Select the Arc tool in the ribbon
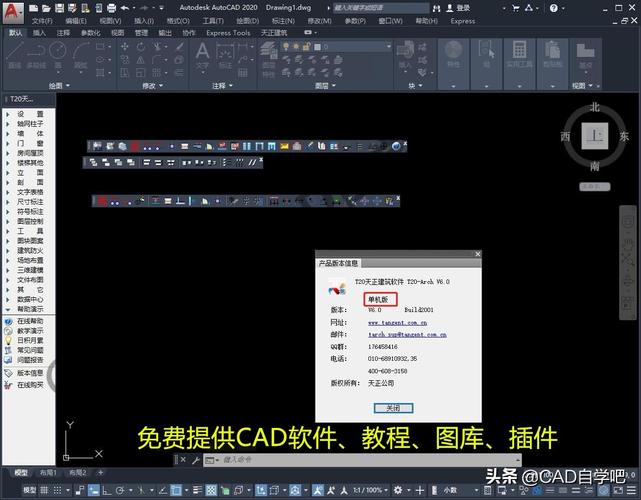The image size is (641, 500). [x=81, y=54]
